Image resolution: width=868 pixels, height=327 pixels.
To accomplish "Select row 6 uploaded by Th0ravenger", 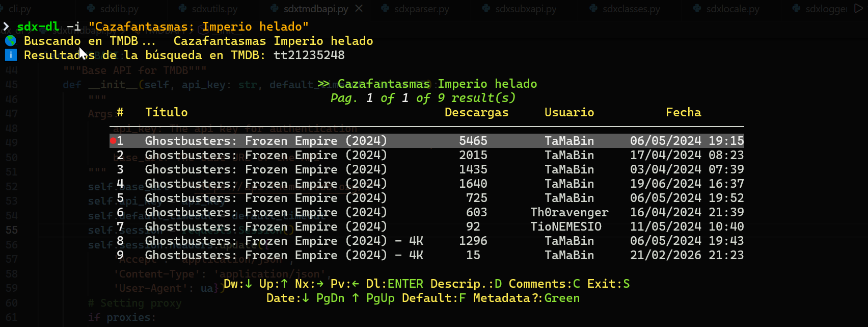I will (x=427, y=212).
